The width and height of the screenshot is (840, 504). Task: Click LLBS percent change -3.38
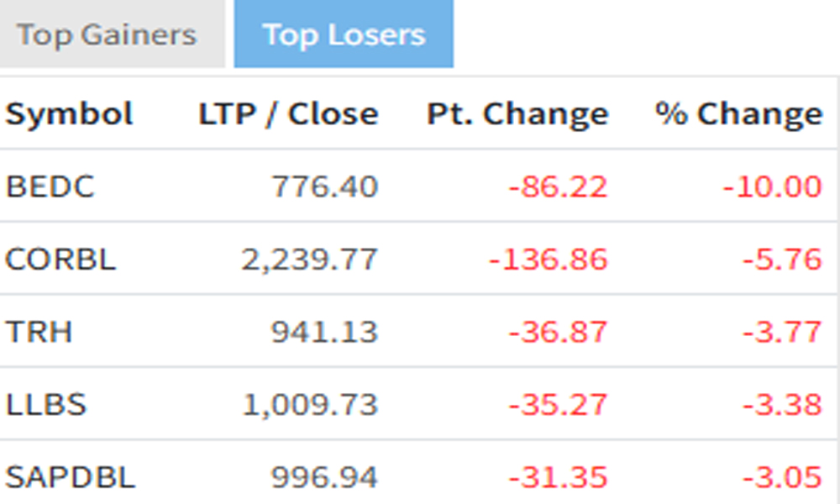pos(783,404)
